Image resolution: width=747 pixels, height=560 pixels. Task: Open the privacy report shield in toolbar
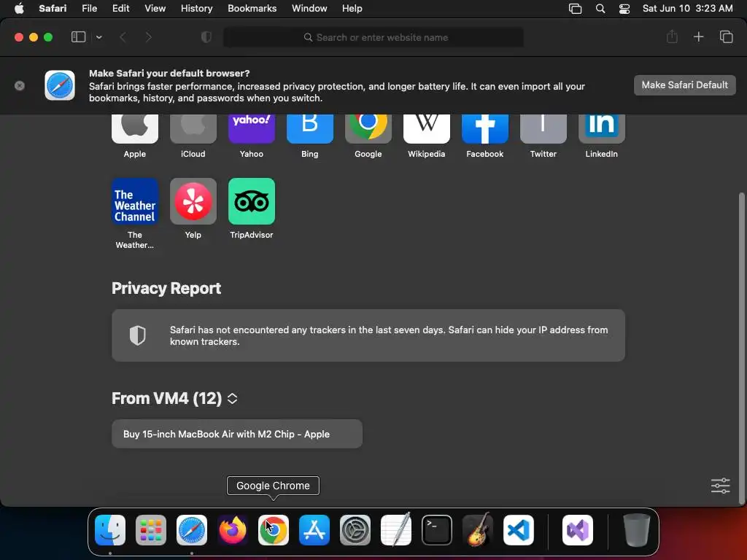click(x=206, y=37)
